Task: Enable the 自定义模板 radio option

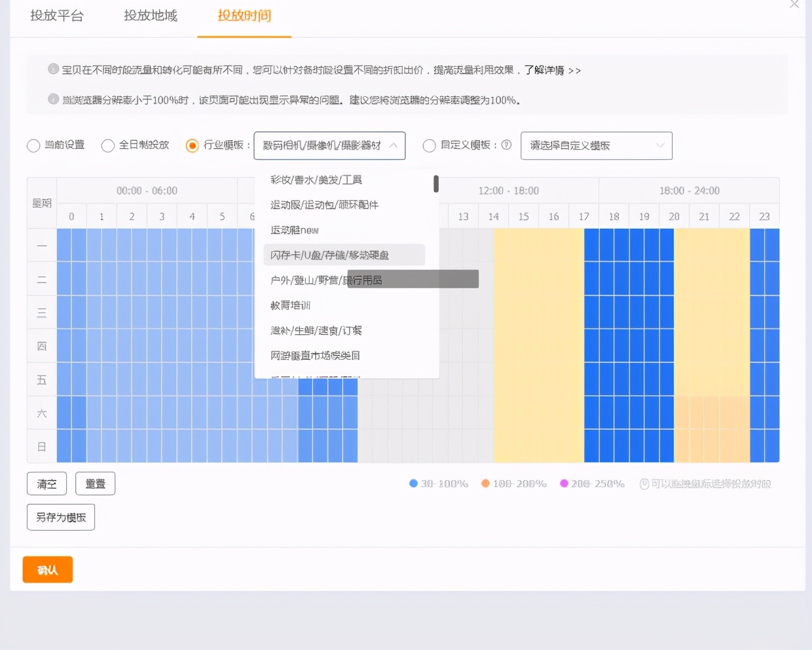Action: (429, 145)
